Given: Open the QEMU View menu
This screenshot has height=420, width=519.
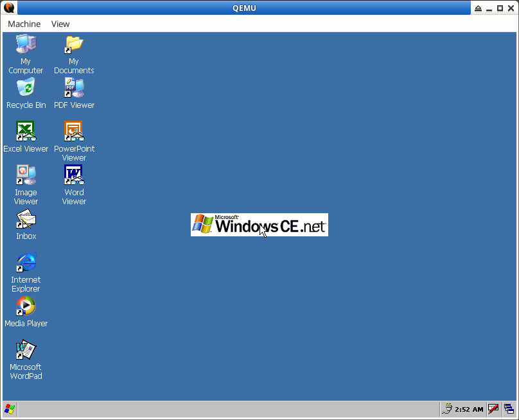Looking at the screenshot, I should 60,24.
